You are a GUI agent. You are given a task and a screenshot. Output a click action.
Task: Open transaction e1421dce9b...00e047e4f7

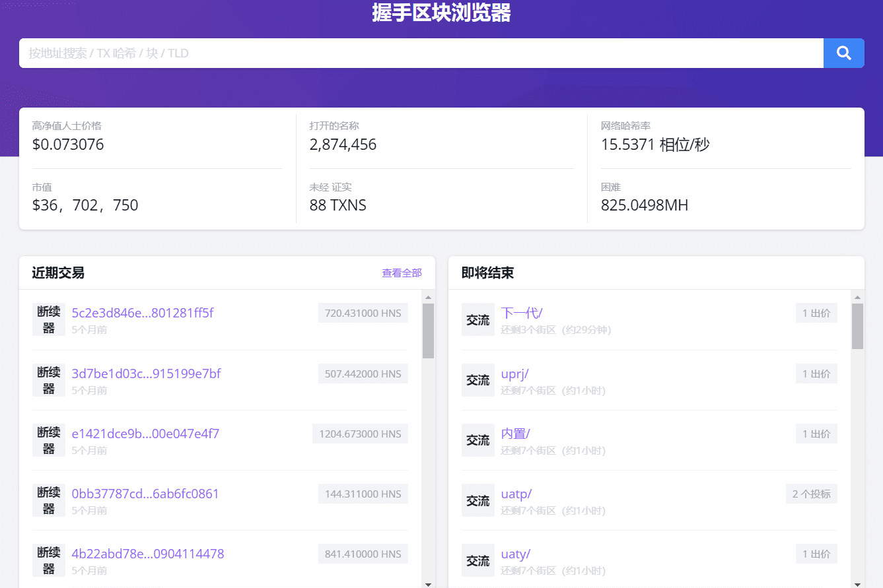145,434
